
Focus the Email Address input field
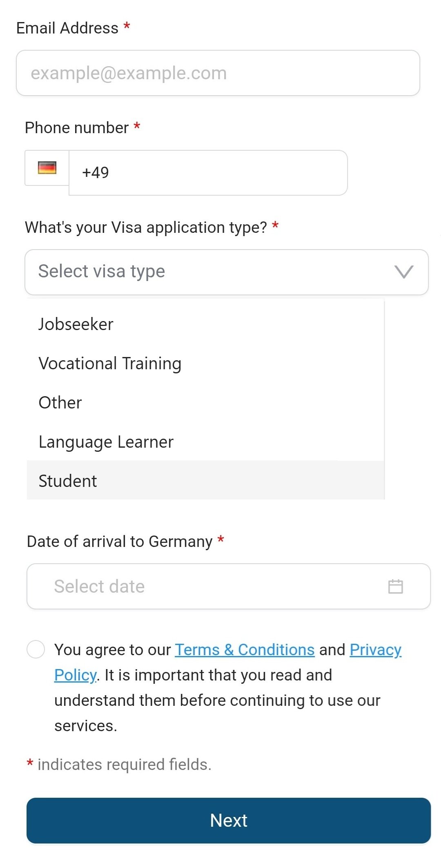tap(218, 73)
